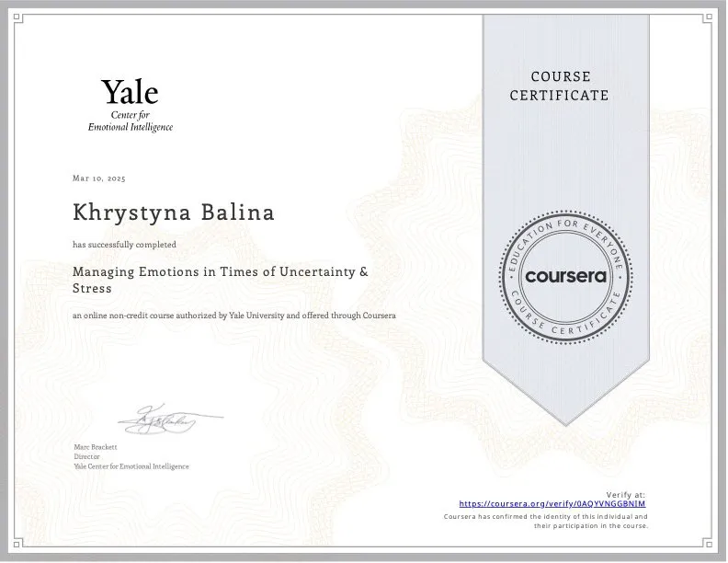Viewport: 728px width, 563px height.
Task: Click the Director title under signature
Action: 86,456
